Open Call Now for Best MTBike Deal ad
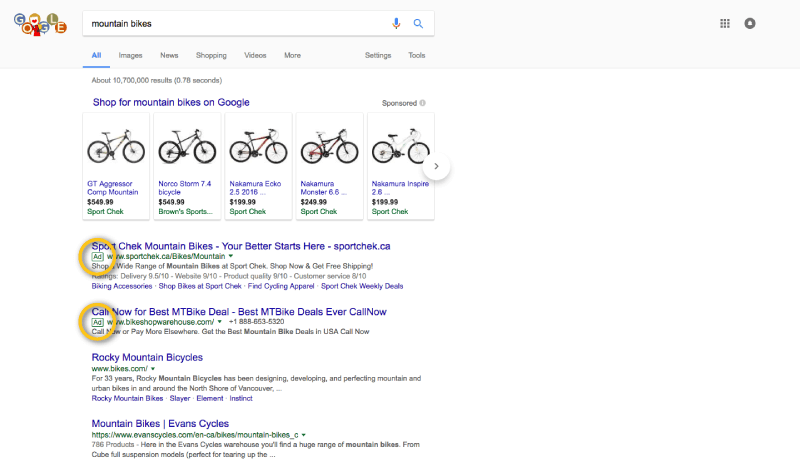This screenshot has width=800, height=472. pos(239,311)
